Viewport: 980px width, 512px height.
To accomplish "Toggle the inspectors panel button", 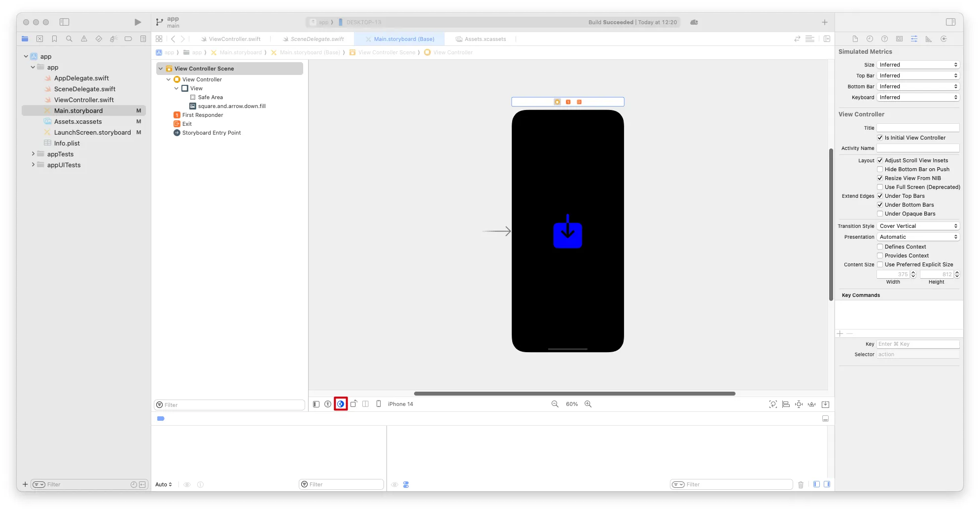I will [951, 22].
